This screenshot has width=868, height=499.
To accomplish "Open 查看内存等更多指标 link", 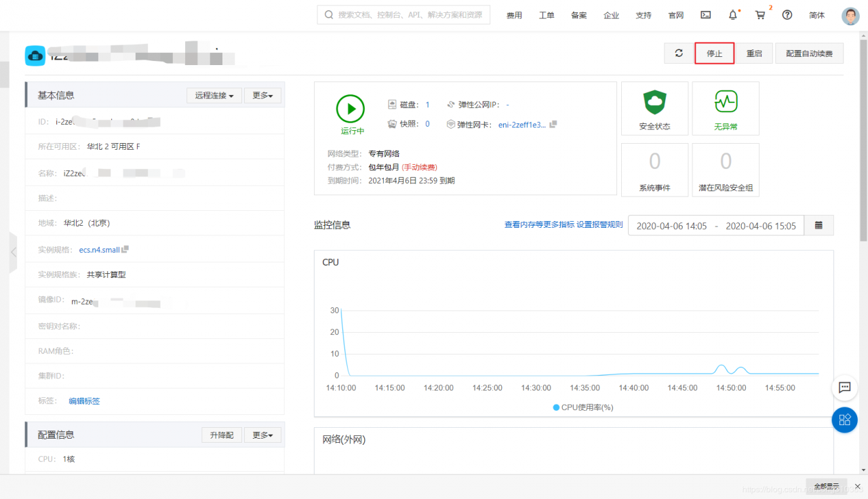I will pyautogui.click(x=539, y=224).
